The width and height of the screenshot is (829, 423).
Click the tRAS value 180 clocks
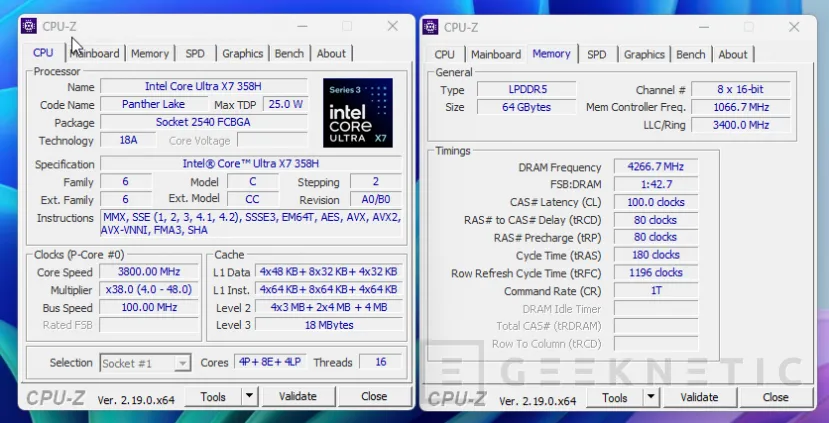coord(656,255)
